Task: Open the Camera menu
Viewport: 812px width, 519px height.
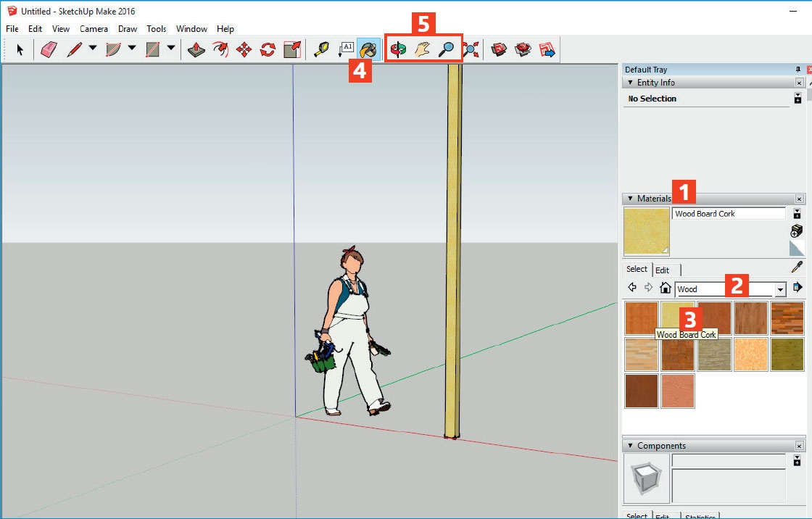Action: pos(94,29)
